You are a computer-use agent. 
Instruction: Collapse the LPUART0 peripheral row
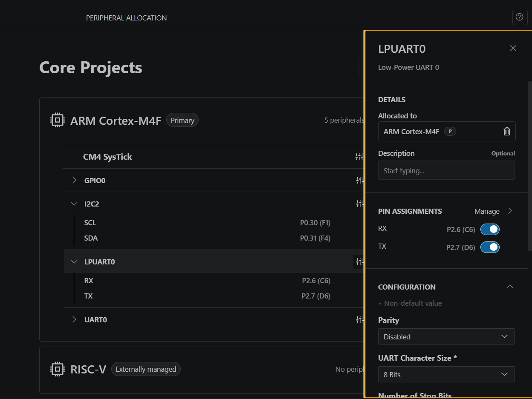(74, 262)
